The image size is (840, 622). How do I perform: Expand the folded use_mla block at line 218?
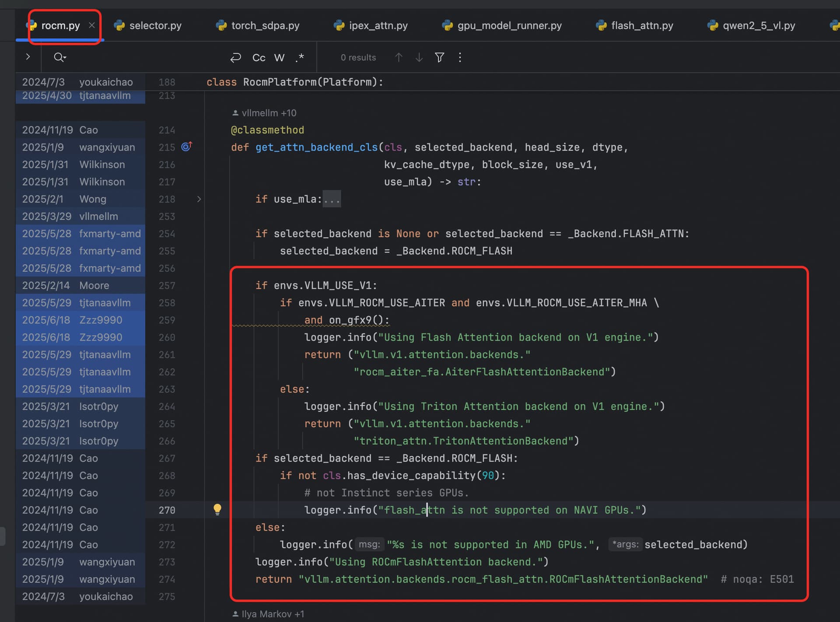click(199, 199)
